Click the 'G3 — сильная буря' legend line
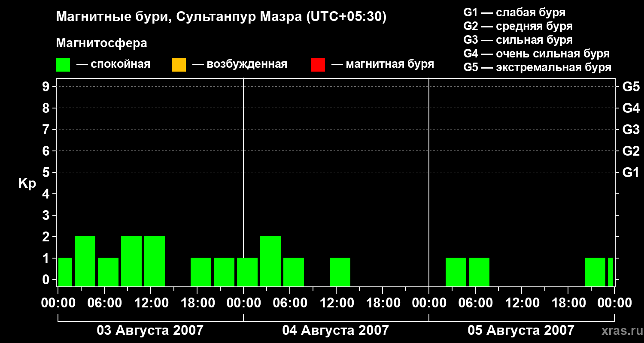The height and width of the screenshot is (343, 644). (x=518, y=40)
